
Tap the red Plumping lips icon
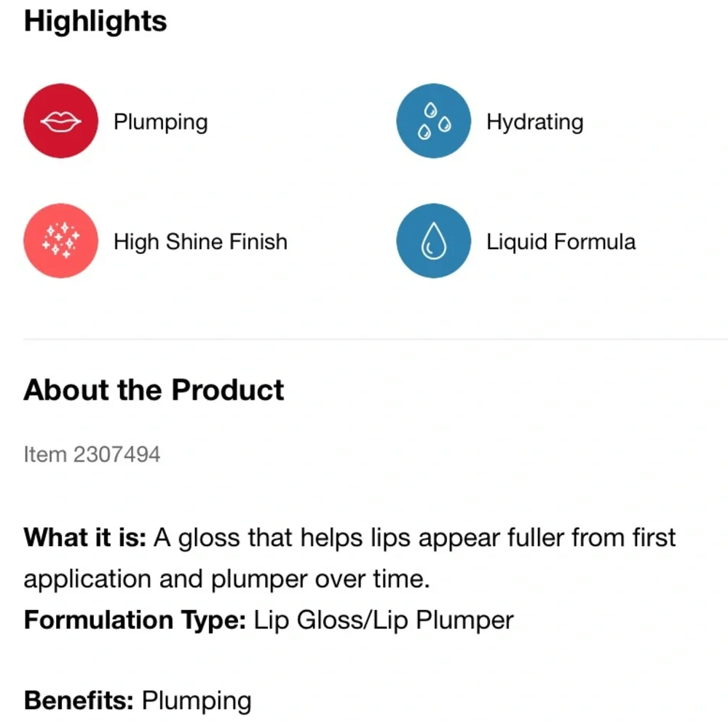[61, 121]
